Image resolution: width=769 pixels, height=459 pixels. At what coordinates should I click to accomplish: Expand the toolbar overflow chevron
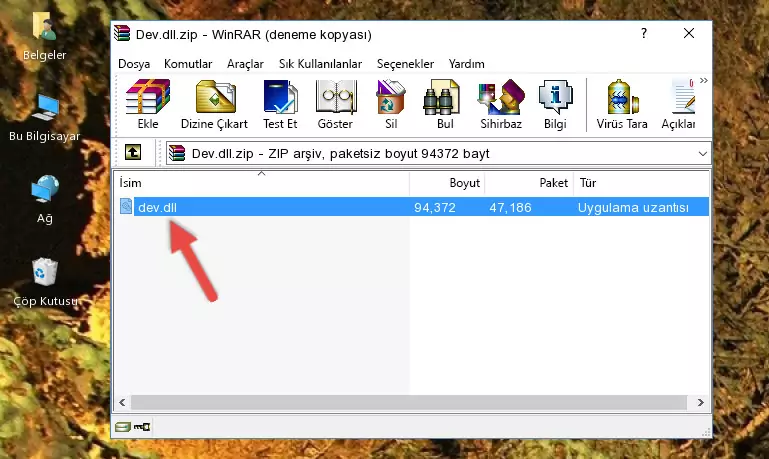(x=704, y=80)
